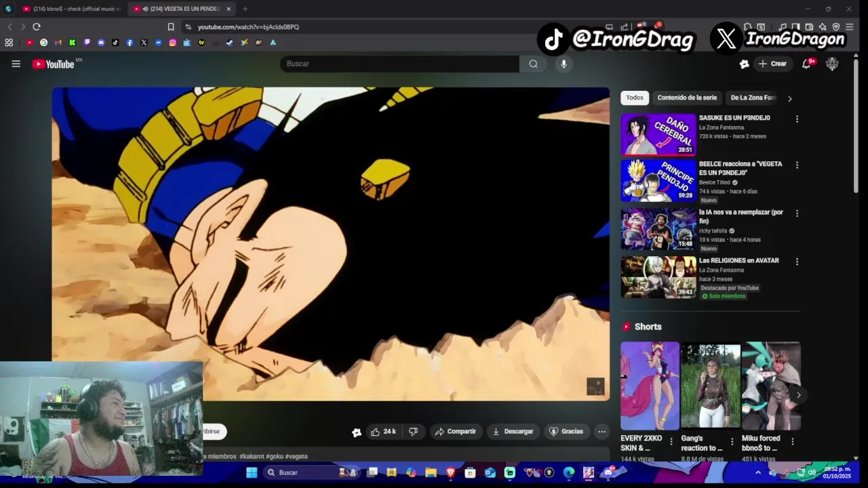Click the Descargar download button
868x488 pixels.
[513, 432]
